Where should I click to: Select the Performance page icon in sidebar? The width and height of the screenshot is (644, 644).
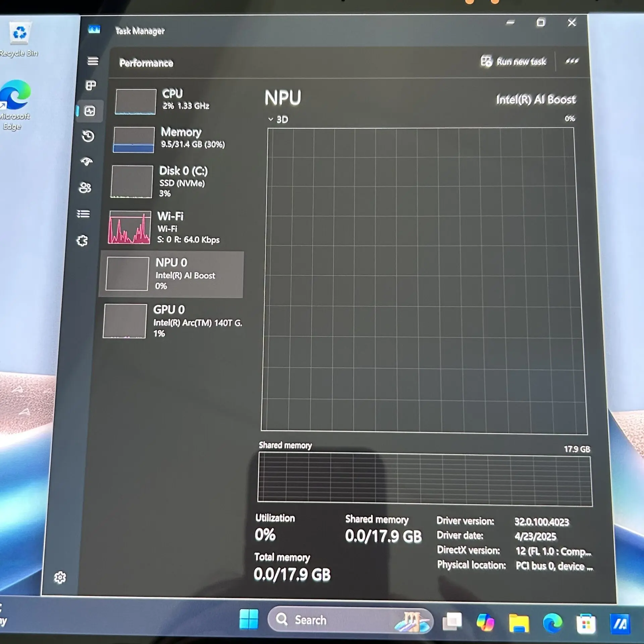point(90,111)
